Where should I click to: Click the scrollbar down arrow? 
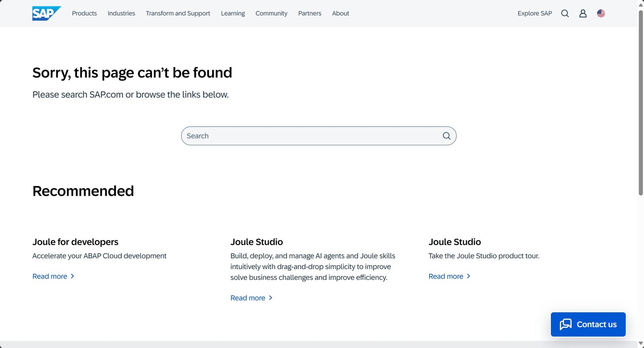[641, 344]
